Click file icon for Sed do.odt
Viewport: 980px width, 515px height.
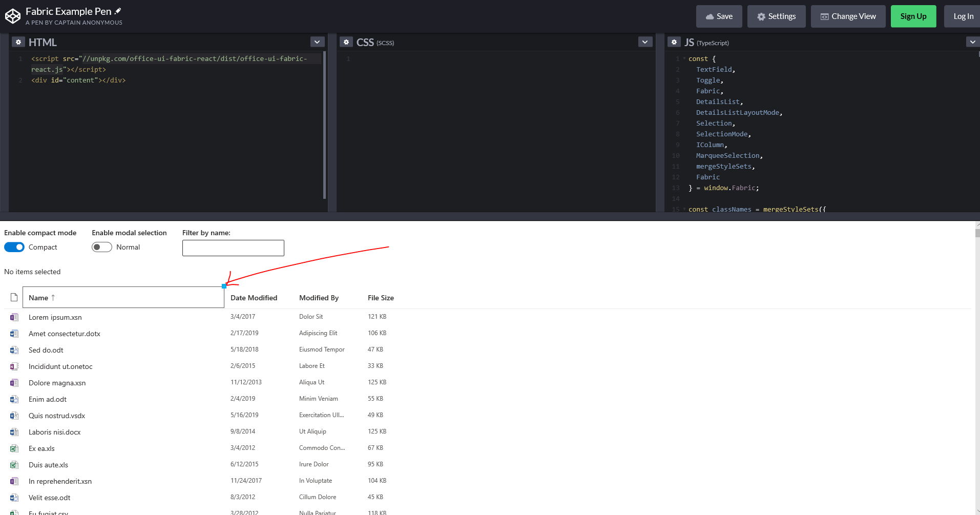pos(14,350)
